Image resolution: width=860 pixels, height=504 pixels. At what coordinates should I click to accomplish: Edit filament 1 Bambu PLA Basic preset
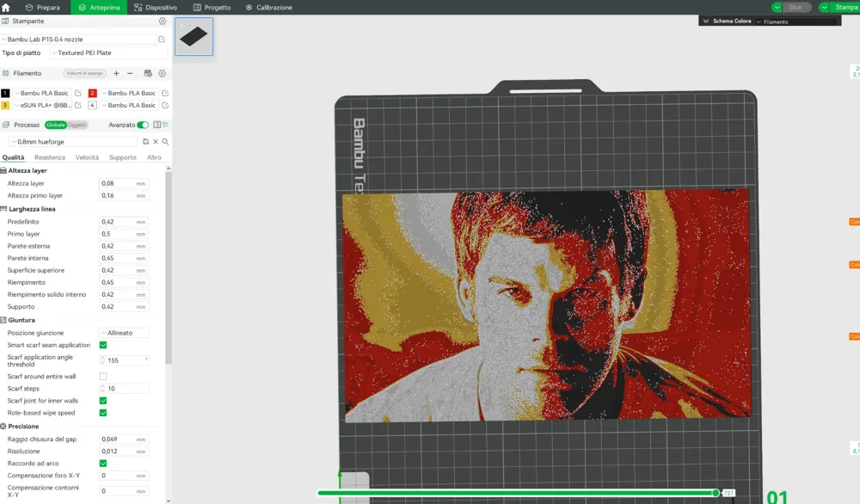click(x=78, y=93)
